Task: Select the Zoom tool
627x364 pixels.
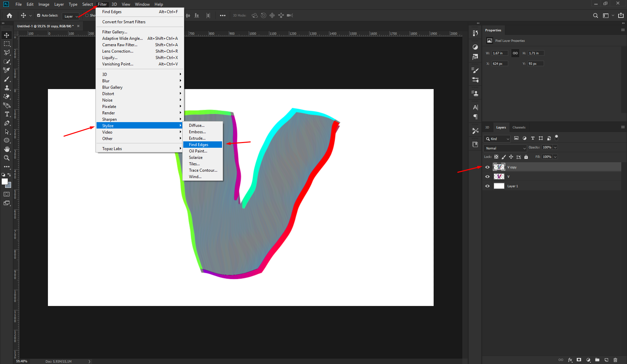Action: [x=6, y=158]
